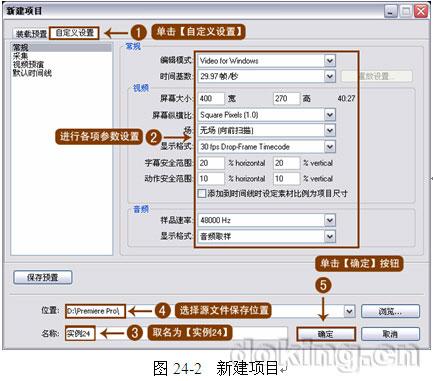The image size is (433, 381).
Task: Click the screen height field showing 270
Action: tap(286, 98)
